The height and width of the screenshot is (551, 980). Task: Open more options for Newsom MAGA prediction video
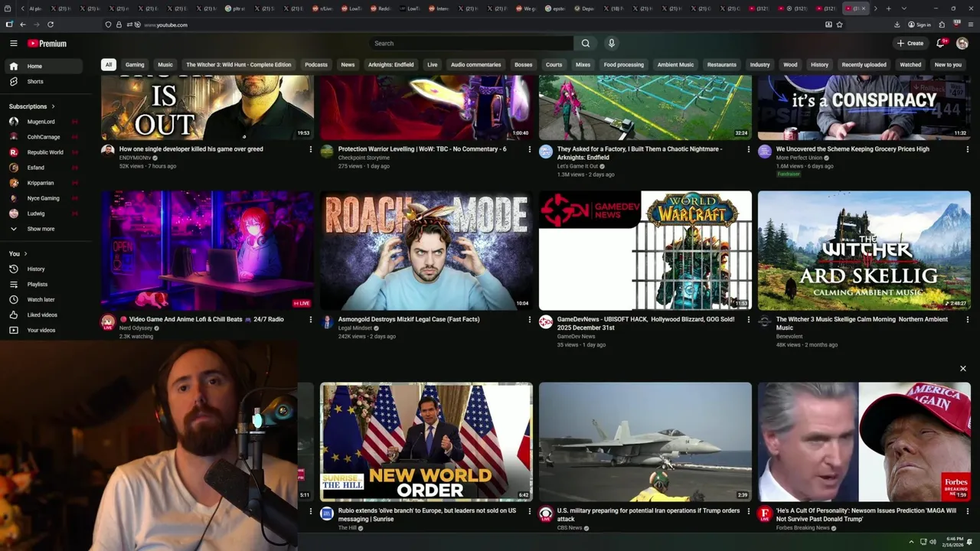tap(967, 510)
